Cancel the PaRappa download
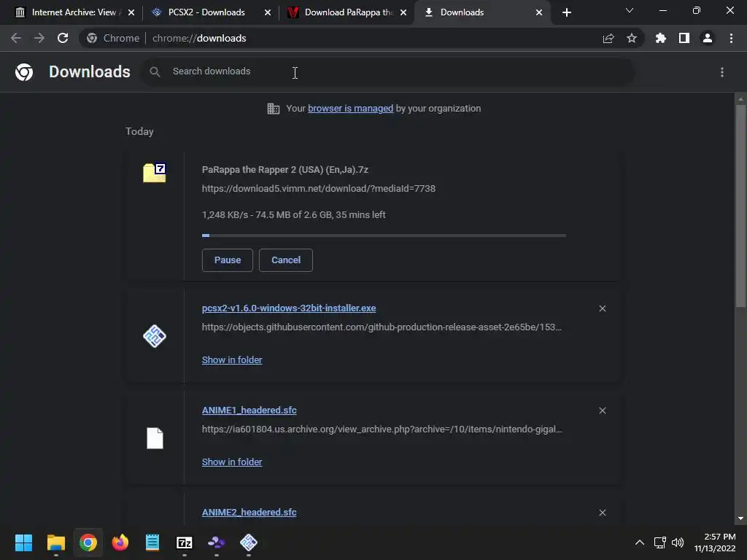This screenshot has width=747, height=560. (286, 260)
